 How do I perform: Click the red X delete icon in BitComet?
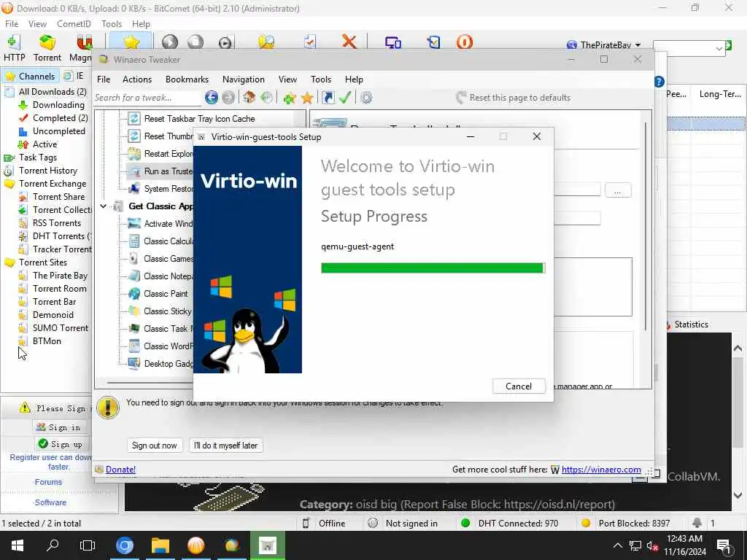tap(349, 42)
